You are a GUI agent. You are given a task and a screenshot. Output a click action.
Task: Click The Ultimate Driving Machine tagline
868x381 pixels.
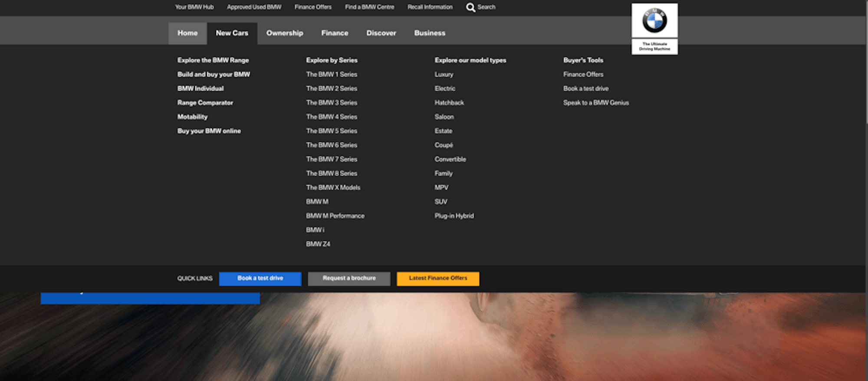654,46
